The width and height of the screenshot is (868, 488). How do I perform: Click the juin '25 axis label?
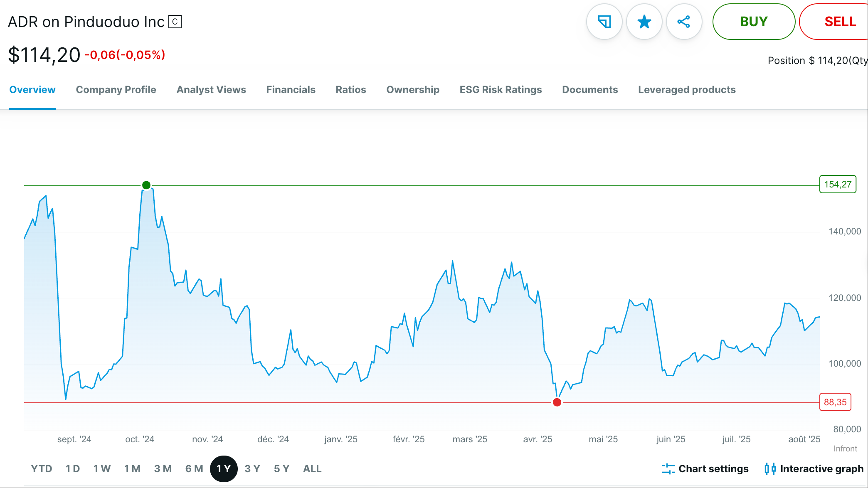pos(671,439)
